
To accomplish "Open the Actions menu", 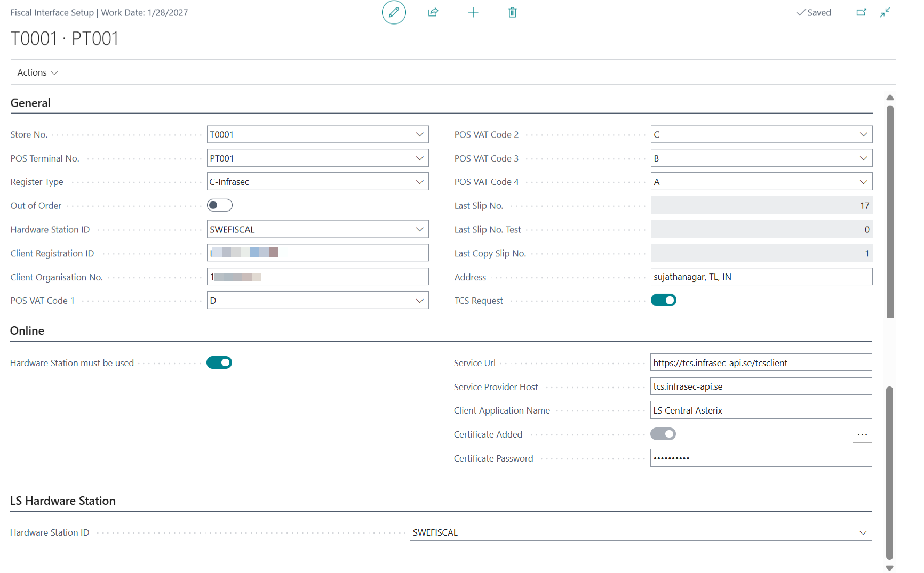I will pos(37,72).
